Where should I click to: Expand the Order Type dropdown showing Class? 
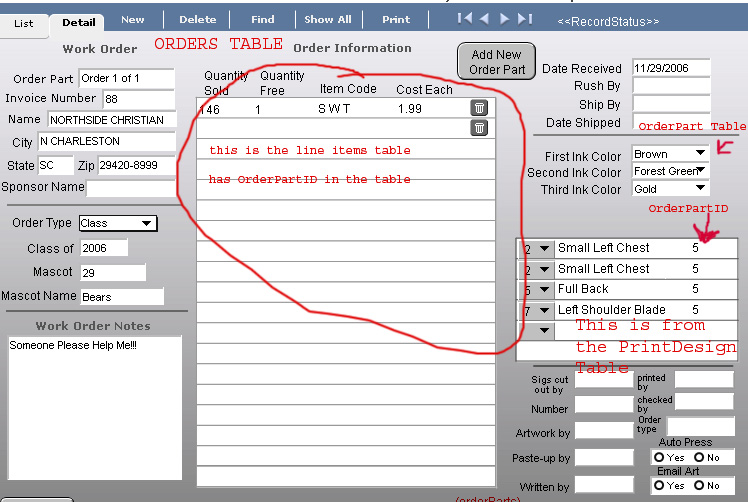pyautogui.click(x=146, y=223)
